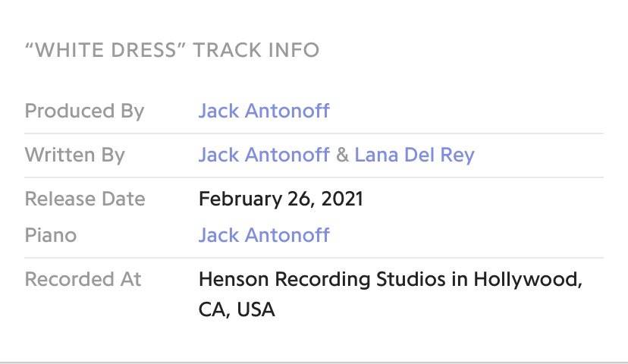Select the "Recorded At" label

coord(83,279)
